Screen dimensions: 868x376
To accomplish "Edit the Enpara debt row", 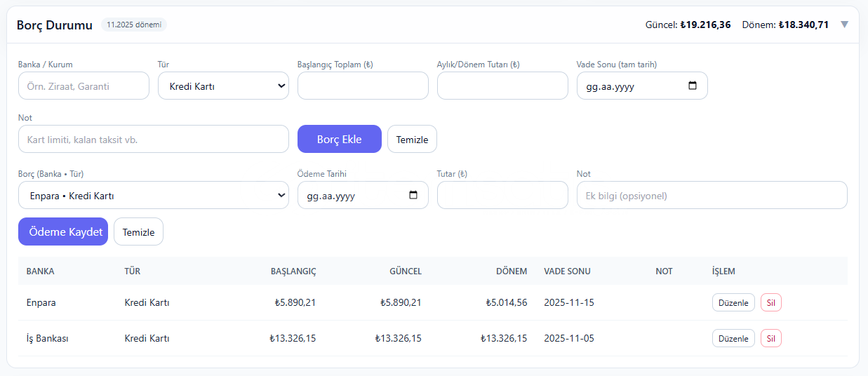I will [733, 302].
